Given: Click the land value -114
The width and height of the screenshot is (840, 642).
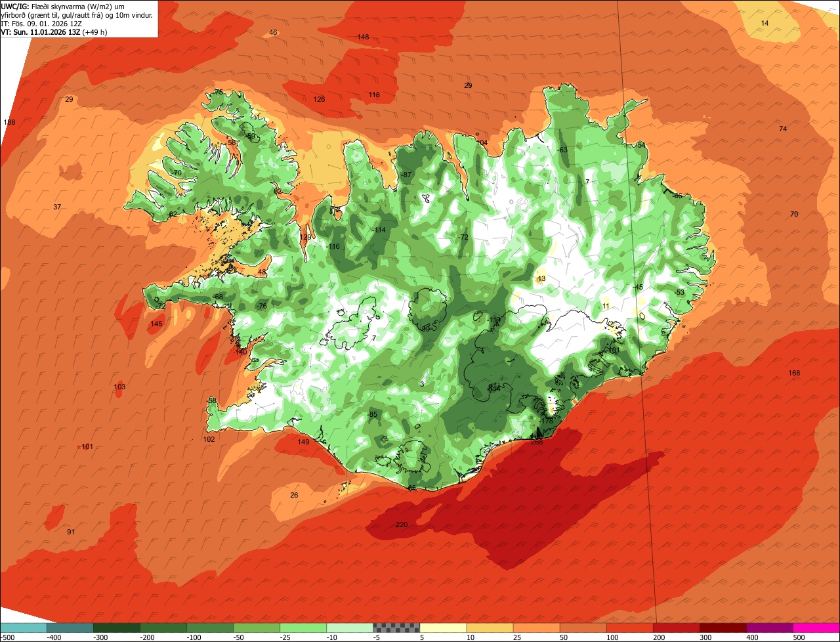Looking at the screenshot, I should coord(379,230).
